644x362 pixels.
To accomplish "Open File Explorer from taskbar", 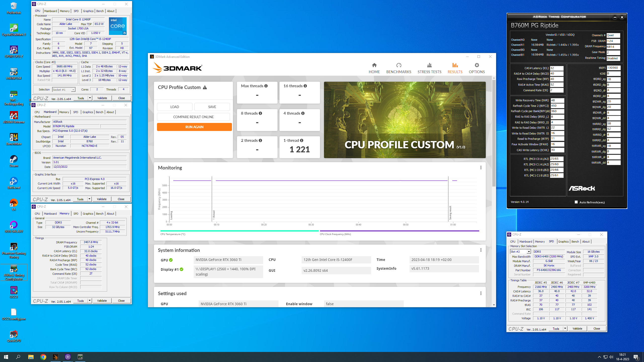I will tap(31, 357).
